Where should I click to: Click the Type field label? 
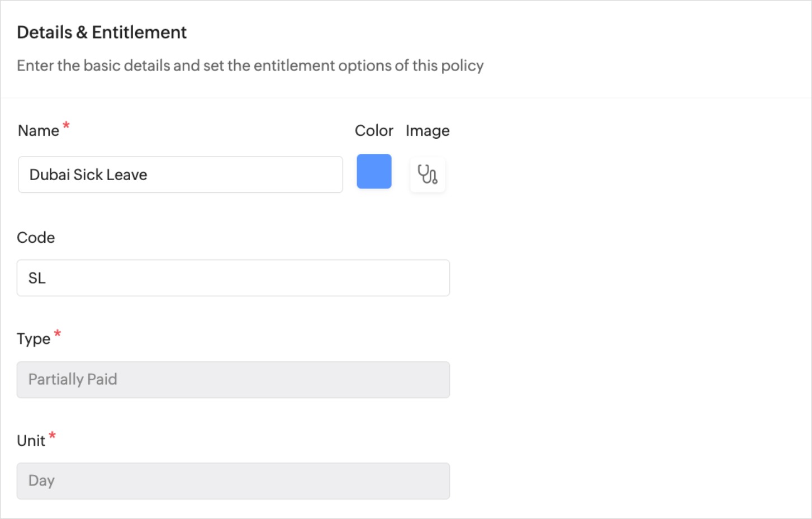34,339
